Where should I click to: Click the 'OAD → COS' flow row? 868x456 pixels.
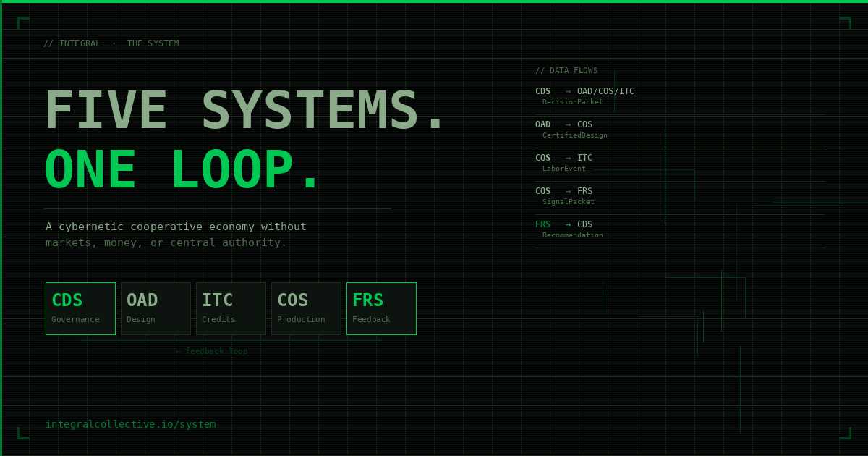point(563,124)
